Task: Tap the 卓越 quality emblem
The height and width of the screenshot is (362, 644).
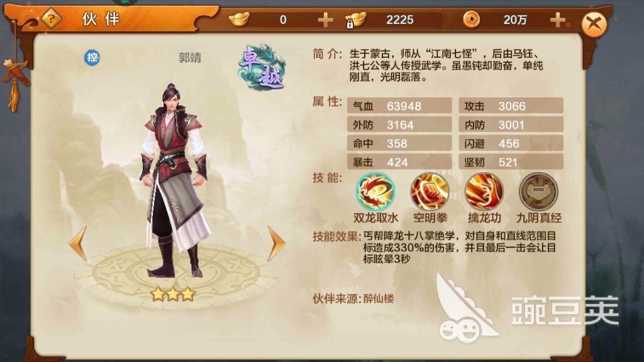Action: [x=262, y=68]
